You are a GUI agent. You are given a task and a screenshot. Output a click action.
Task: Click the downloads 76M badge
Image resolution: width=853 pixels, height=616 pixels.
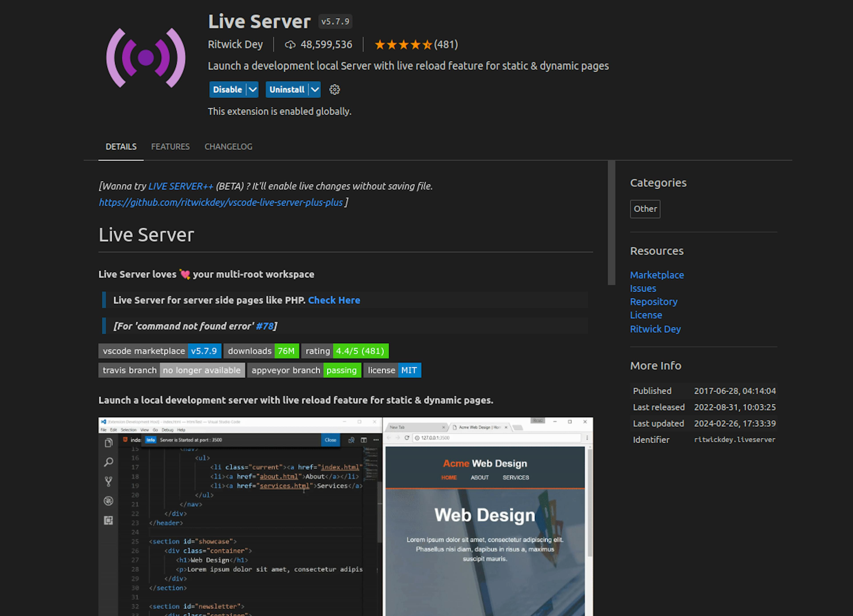click(261, 351)
